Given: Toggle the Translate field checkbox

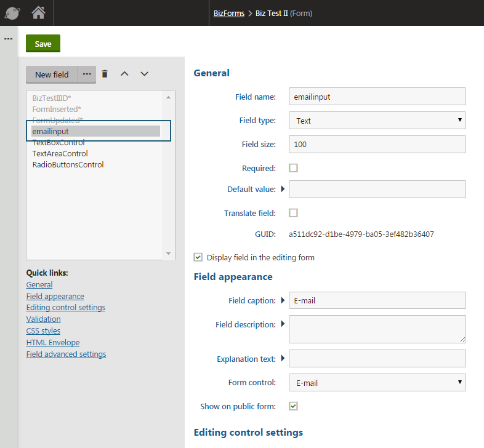Looking at the screenshot, I should tap(293, 213).
